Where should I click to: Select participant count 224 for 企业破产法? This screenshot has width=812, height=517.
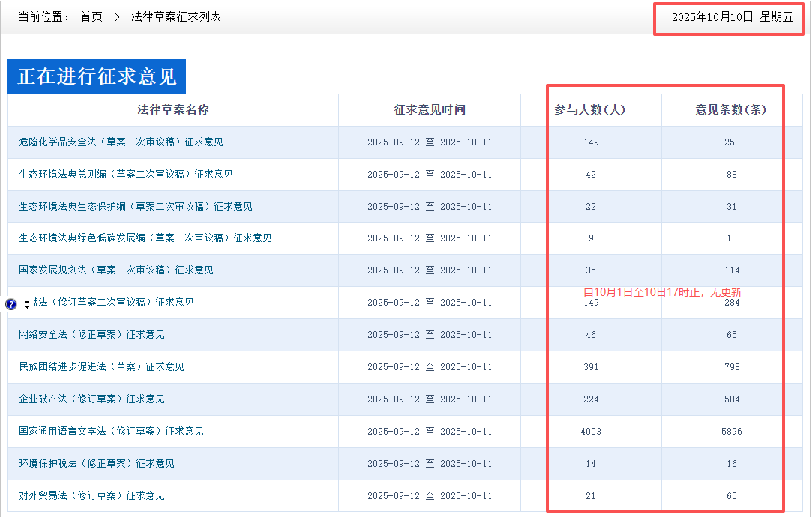[591, 399]
